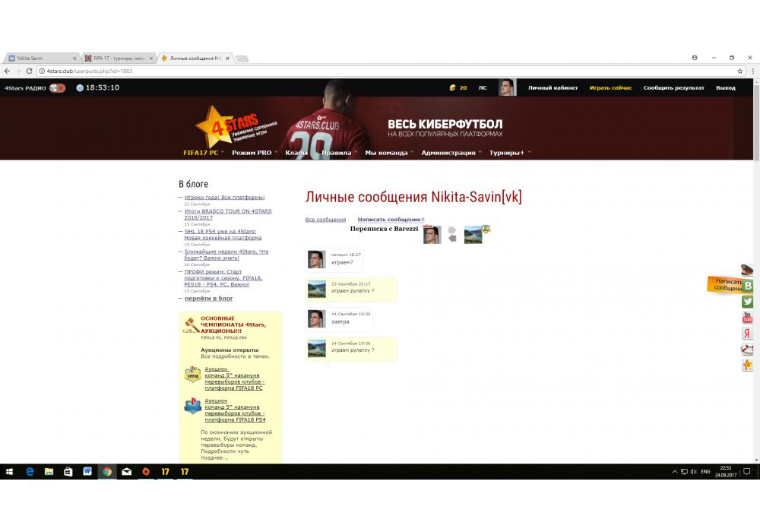Click the star favorites sidebar icon
The height and width of the screenshot is (532, 760).
click(748, 366)
